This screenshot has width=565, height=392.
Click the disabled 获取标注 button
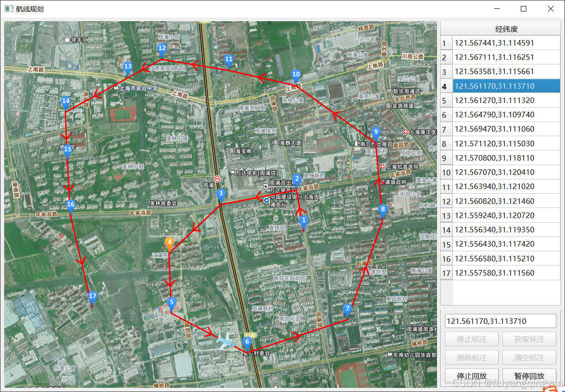point(529,339)
